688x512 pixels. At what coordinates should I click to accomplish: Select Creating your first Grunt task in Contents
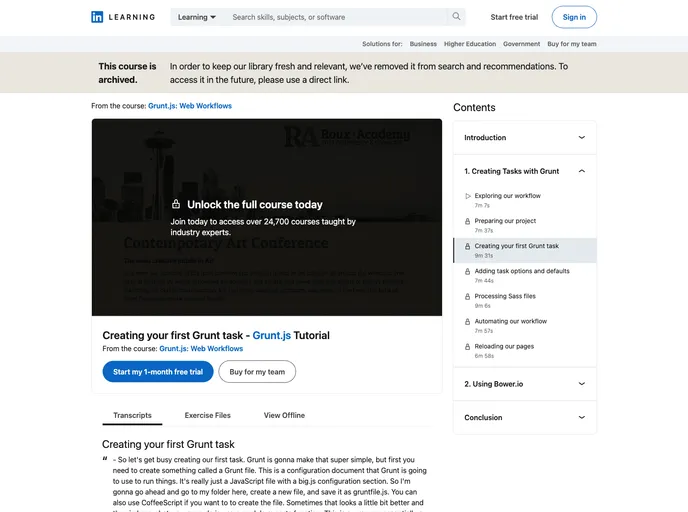(524, 250)
